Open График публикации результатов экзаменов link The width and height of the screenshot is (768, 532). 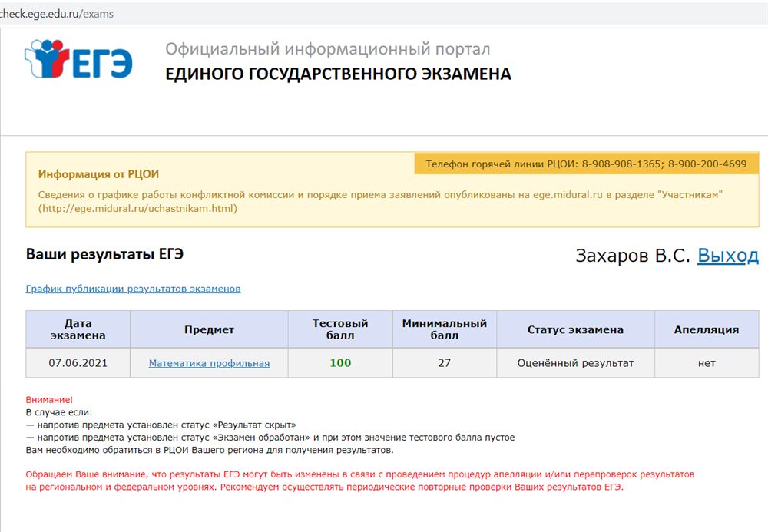[x=133, y=289]
